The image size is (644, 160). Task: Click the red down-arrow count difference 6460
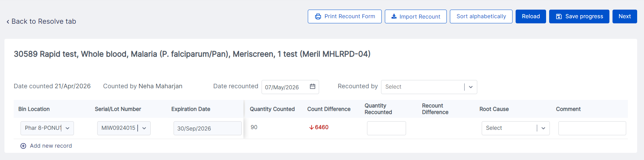pyautogui.click(x=319, y=127)
